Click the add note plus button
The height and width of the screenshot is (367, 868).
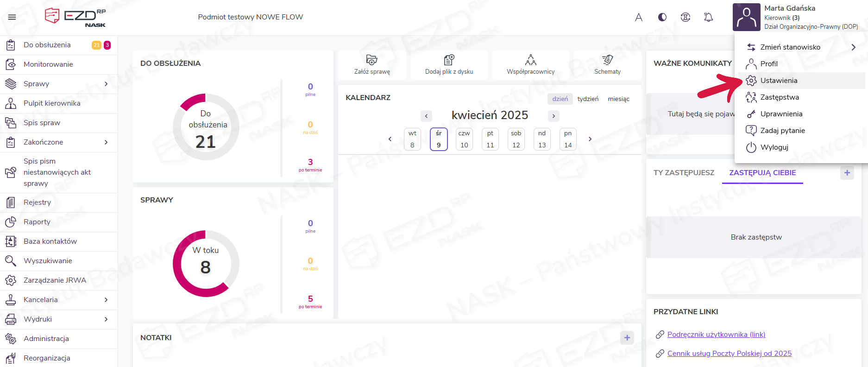click(627, 338)
